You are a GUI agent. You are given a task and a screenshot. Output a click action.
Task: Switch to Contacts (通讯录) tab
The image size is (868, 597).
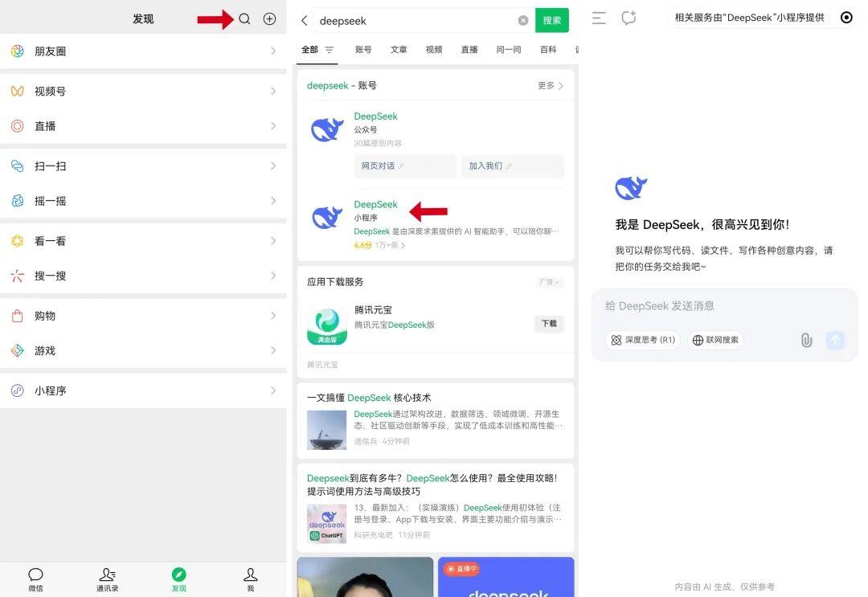tap(108, 579)
